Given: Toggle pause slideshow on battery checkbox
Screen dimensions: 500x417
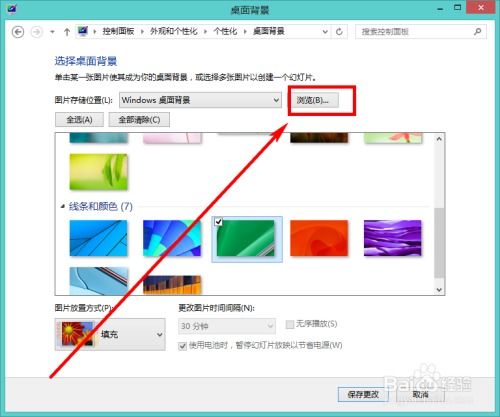Looking at the screenshot, I should point(182,346).
